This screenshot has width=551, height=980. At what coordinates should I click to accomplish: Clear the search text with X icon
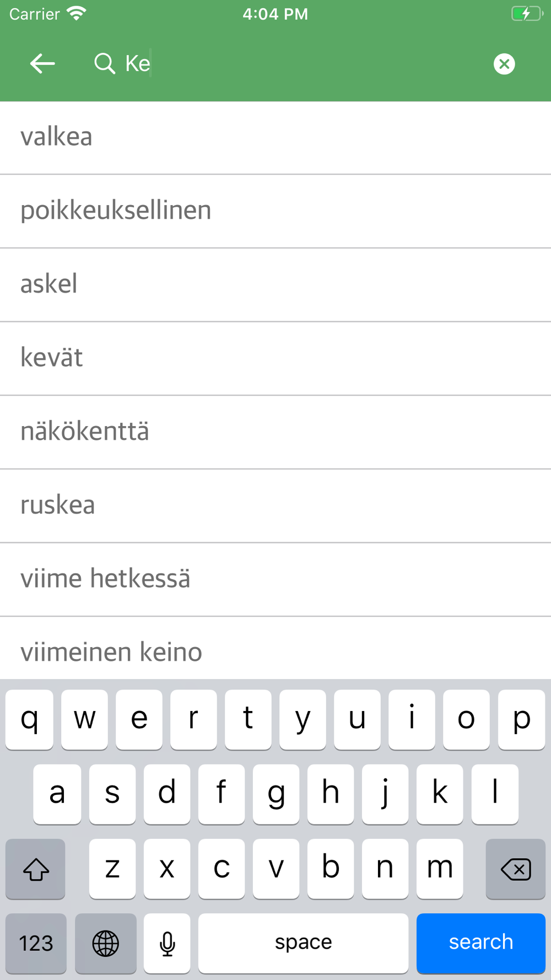[504, 64]
